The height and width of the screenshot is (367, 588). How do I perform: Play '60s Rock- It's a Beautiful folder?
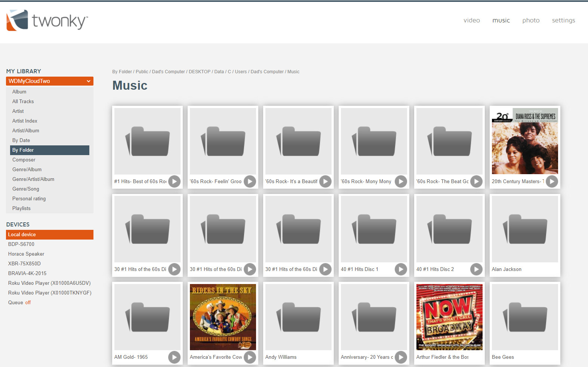(x=325, y=182)
